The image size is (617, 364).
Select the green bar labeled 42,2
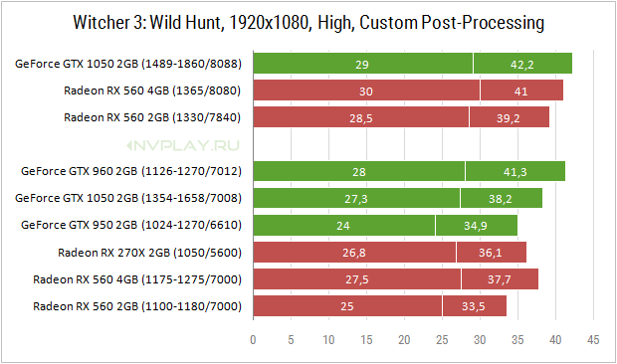point(522,64)
